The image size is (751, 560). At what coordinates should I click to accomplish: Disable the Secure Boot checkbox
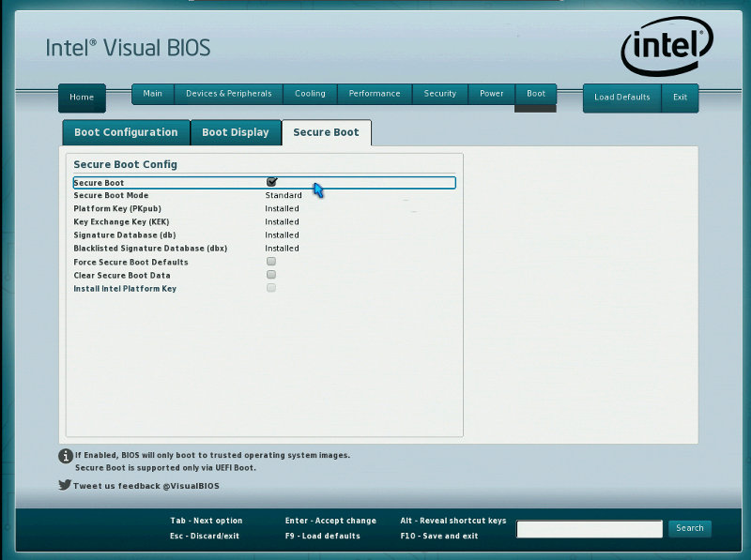[270, 181]
